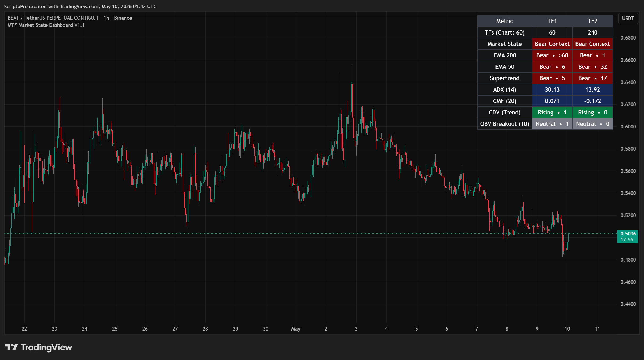Click TF2 Bear Context cell
Image resolution: width=644 pixels, height=360 pixels.
pyautogui.click(x=592, y=44)
